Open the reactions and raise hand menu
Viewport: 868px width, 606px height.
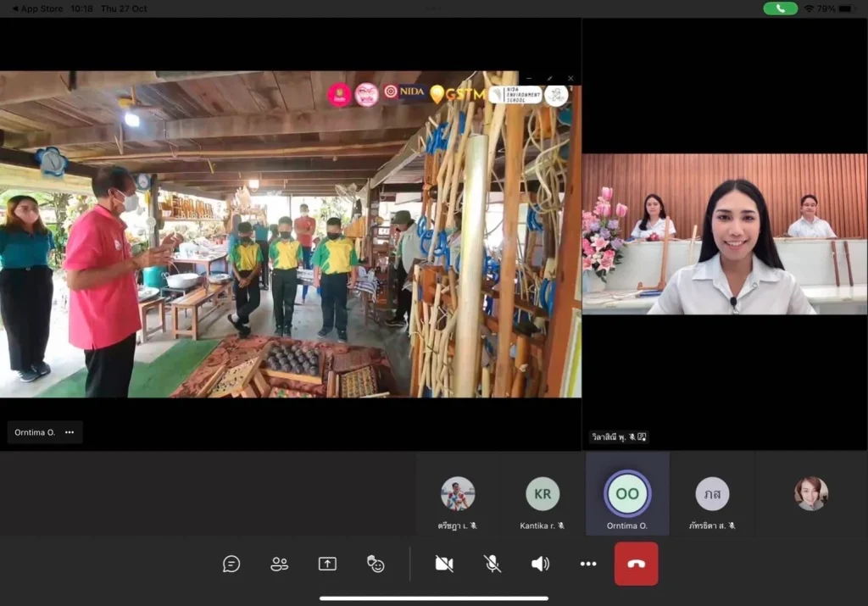376,564
